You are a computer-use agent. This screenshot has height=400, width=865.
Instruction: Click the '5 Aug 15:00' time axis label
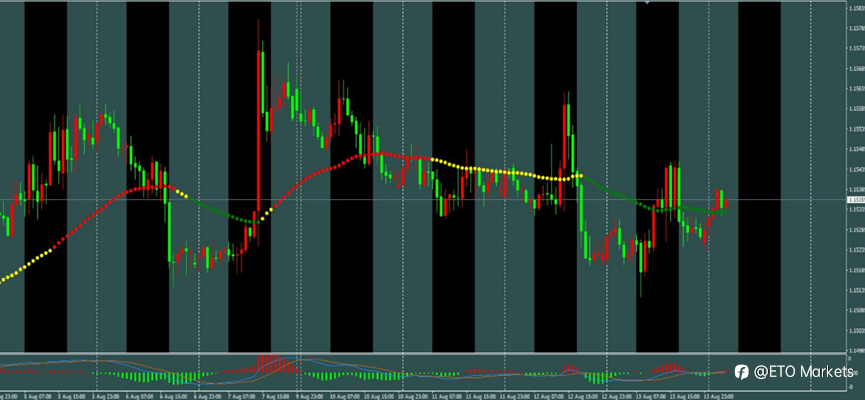tap(72, 397)
